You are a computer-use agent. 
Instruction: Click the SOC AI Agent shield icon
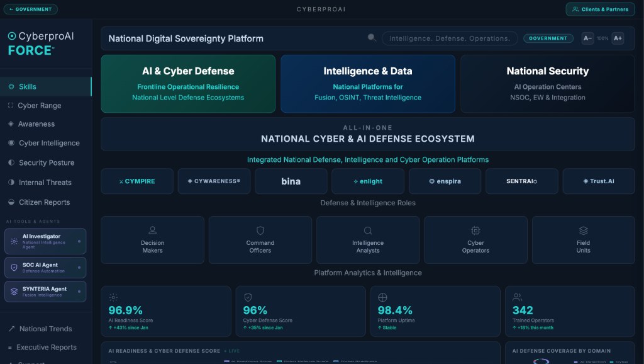[14, 268]
